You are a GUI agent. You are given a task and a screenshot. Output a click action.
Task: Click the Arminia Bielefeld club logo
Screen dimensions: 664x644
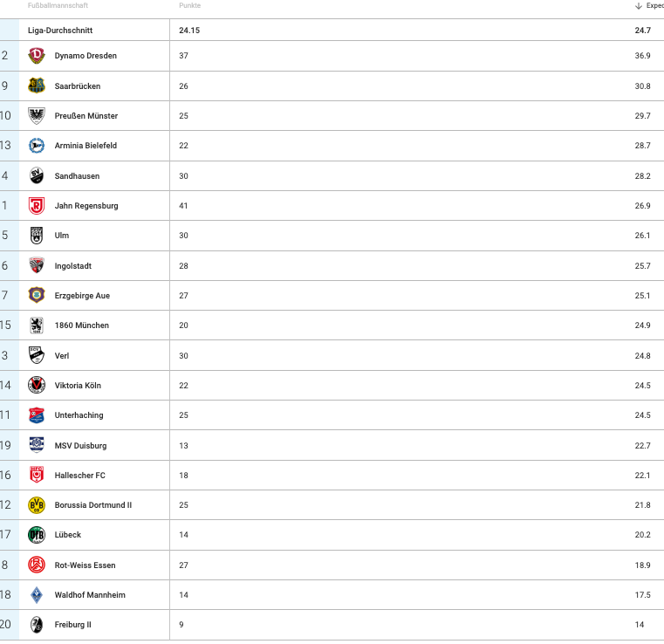[x=37, y=145]
